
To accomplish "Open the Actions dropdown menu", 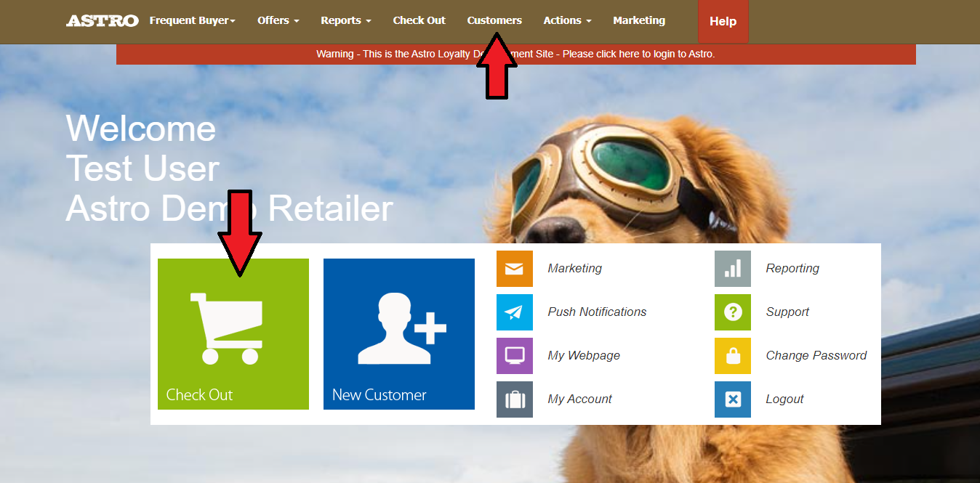I will [567, 20].
